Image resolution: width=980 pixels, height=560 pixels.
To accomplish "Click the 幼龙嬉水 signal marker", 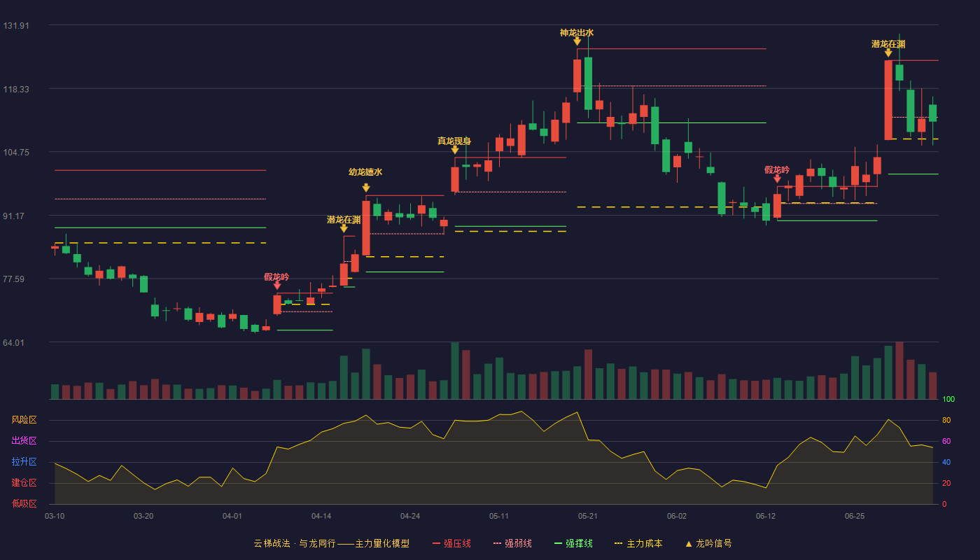I will [x=366, y=188].
